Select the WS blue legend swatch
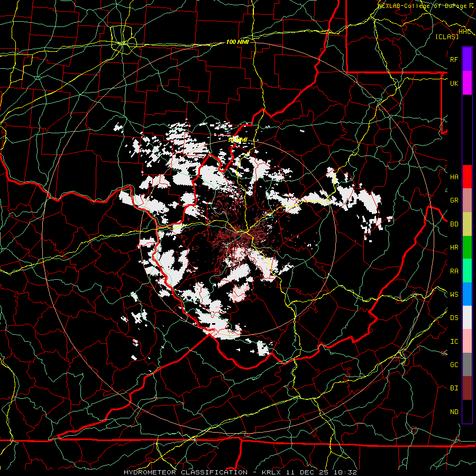Viewport: 476px width, 476px height. coord(467,294)
